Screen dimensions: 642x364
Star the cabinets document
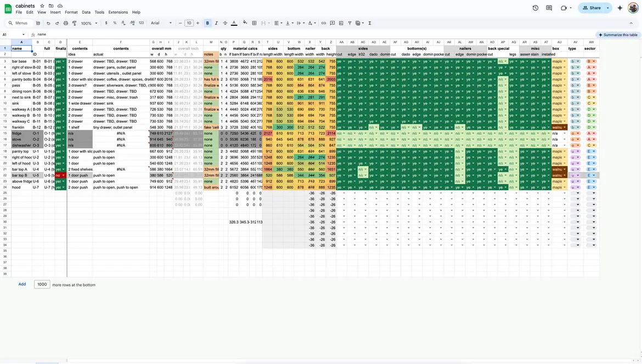pos(42,5)
